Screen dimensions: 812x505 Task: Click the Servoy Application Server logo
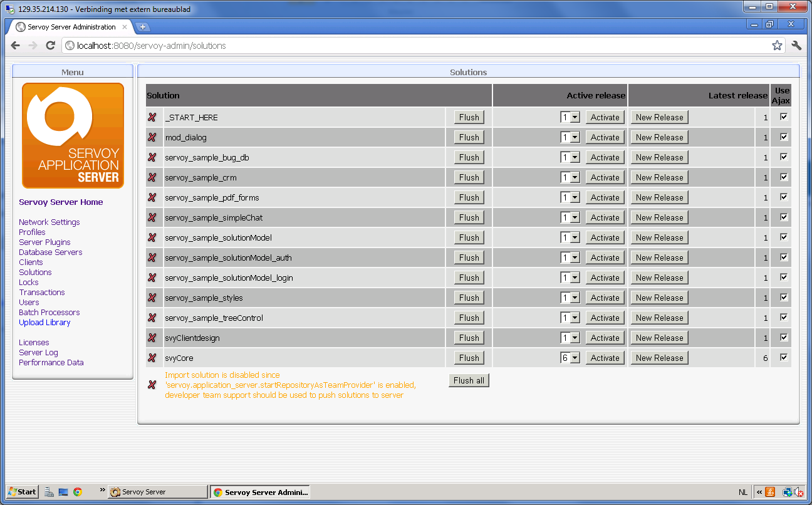73,135
